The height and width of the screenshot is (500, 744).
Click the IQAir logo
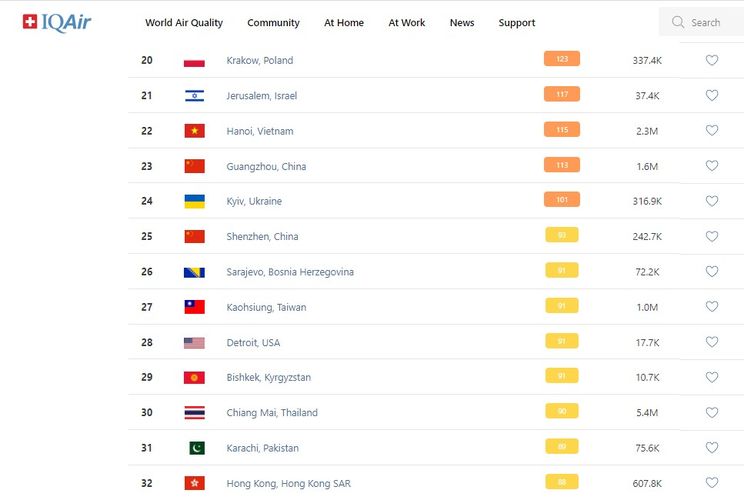point(57,21)
